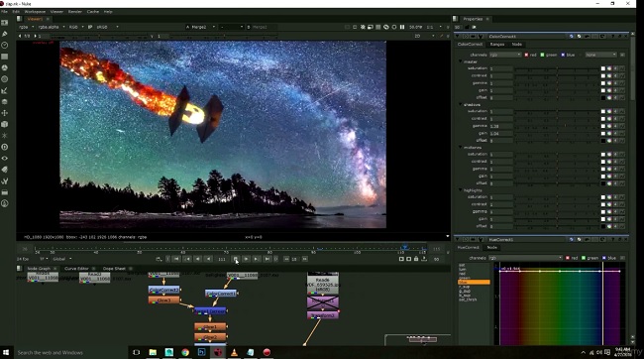Click the shadows gamma value field 1.38

(x=501, y=126)
